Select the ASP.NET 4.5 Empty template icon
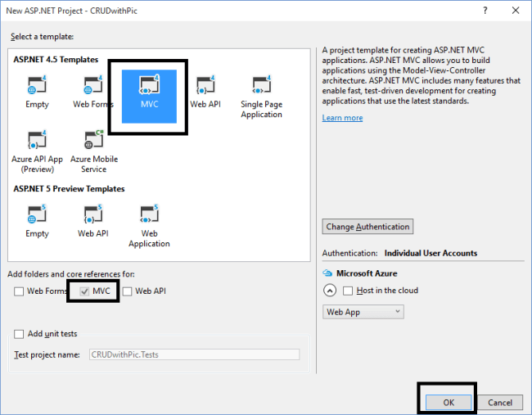The width and height of the screenshot is (532, 415). [x=37, y=85]
